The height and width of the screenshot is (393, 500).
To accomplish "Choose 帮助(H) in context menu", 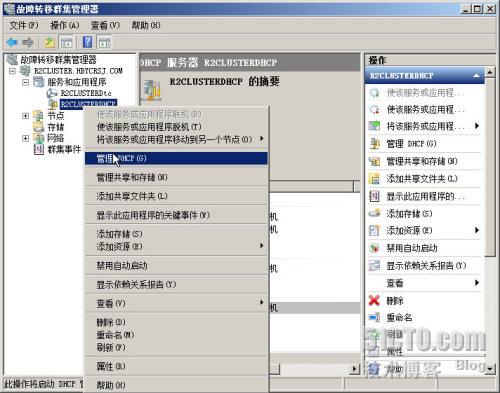I will click(176, 386).
